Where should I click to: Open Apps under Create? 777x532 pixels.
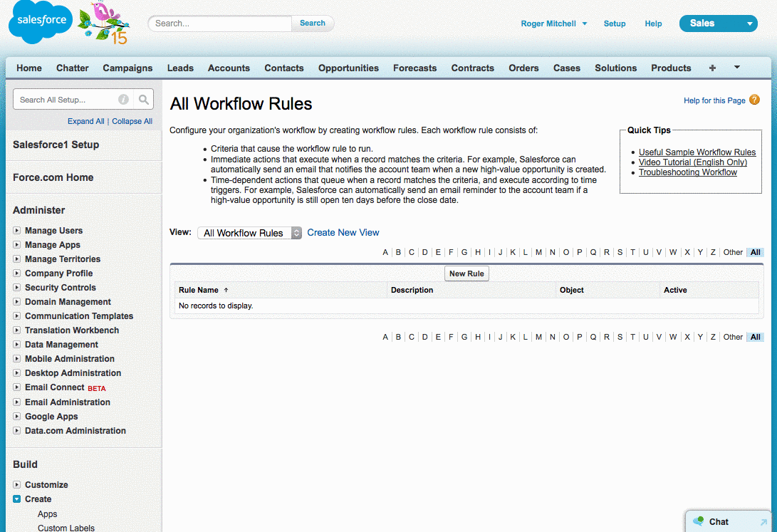pyautogui.click(x=47, y=514)
